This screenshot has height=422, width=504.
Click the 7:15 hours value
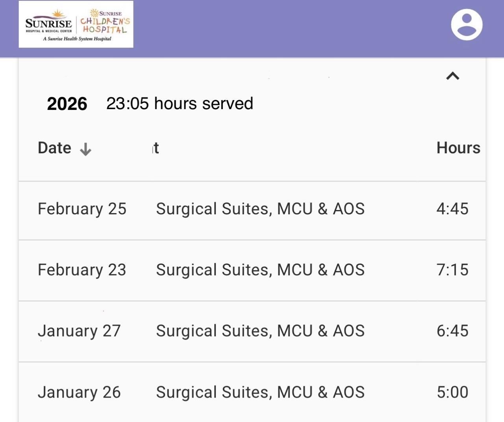[452, 270]
